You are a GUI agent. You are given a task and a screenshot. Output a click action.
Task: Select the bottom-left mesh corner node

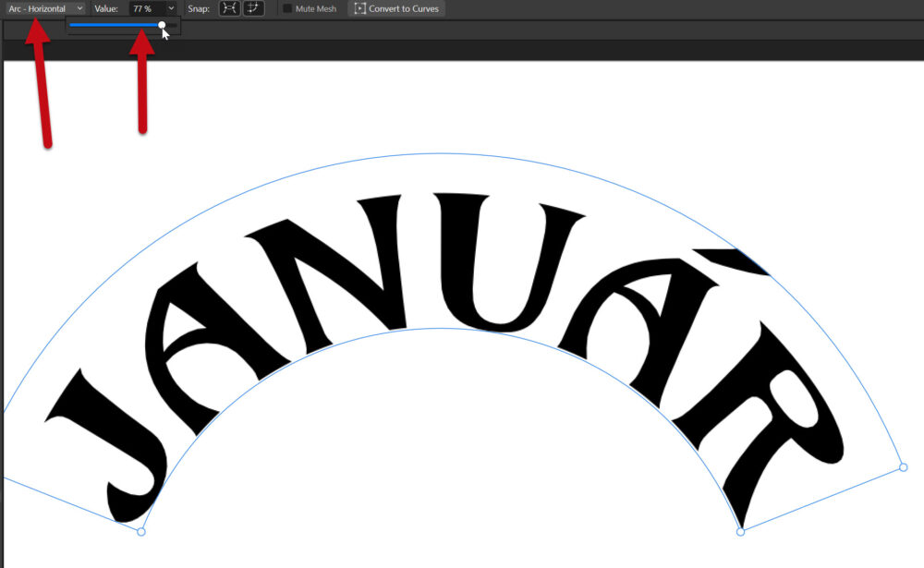[141, 531]
